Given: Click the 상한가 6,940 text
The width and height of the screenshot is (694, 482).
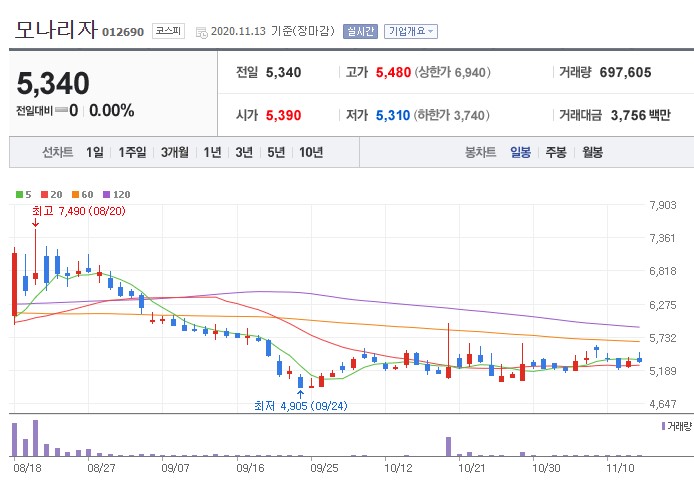Looking at the screenshot, I should pos(452,72).
